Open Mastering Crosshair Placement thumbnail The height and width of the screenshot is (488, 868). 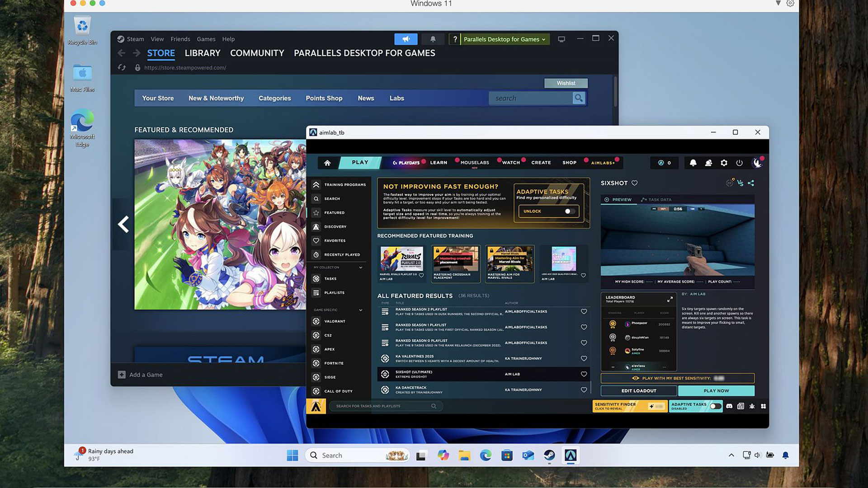coord(455,258)
